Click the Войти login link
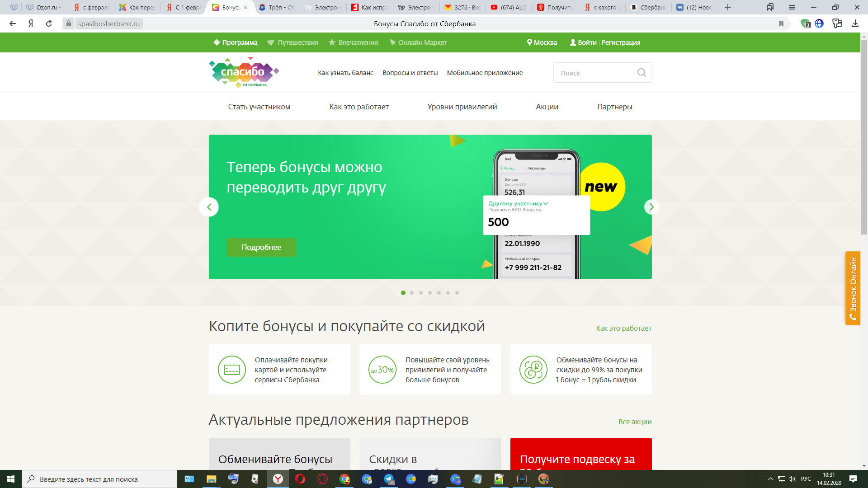The image size is (868, 488). click(583, 42)
